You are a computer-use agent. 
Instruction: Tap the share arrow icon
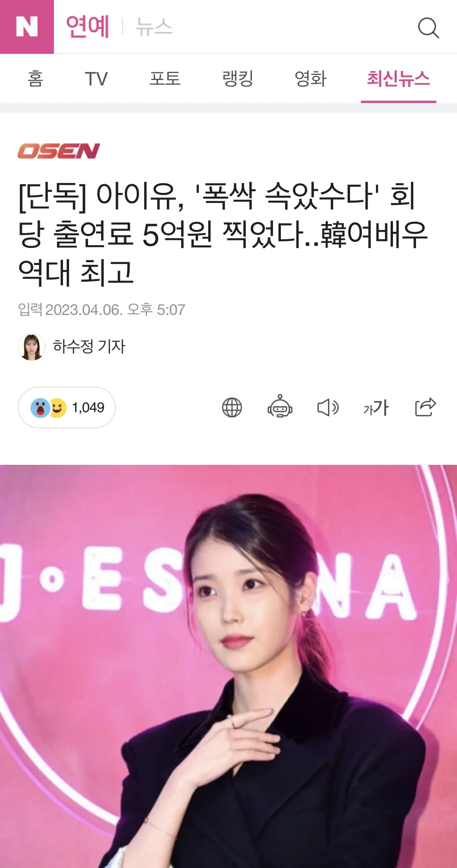coord(425,407)
